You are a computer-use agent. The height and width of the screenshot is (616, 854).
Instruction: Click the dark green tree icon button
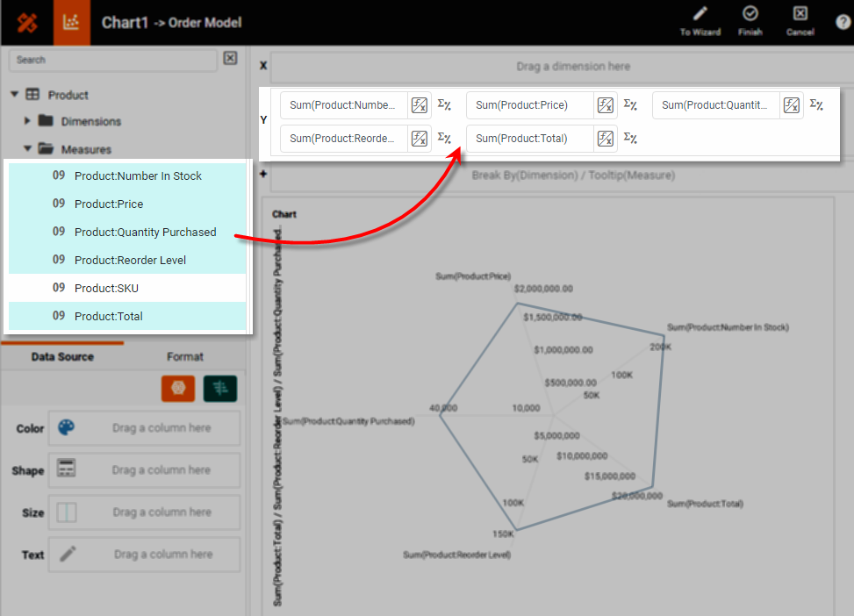pyautogui.click(x=219, y=389)
